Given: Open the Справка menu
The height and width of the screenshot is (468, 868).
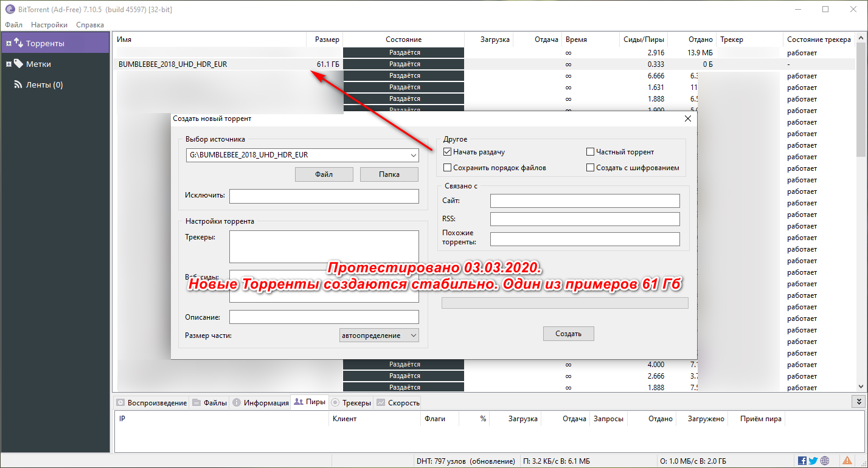Looking at the screenshot, I should [90, 25].
